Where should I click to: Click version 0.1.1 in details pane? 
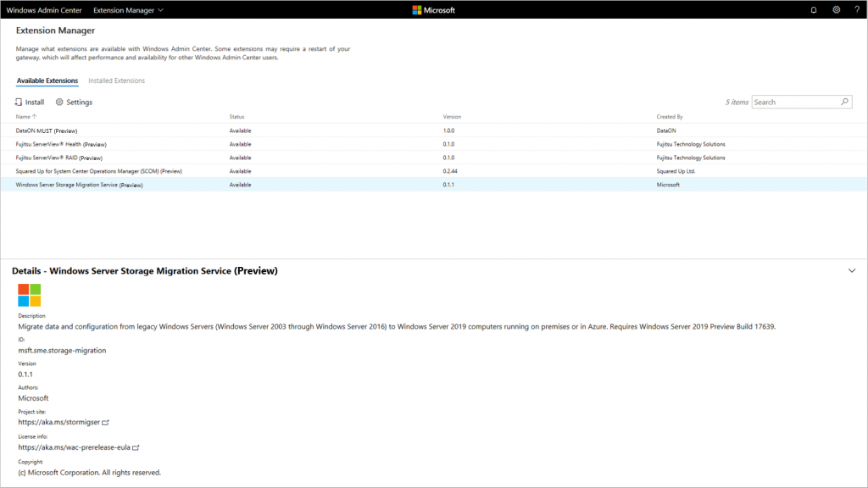[x=25, y=374]
